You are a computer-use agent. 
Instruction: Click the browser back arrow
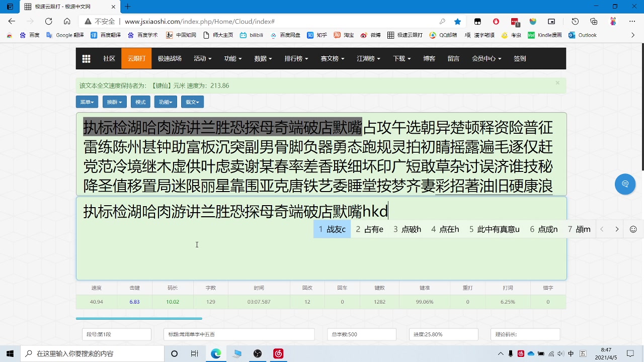coord(12,21)
